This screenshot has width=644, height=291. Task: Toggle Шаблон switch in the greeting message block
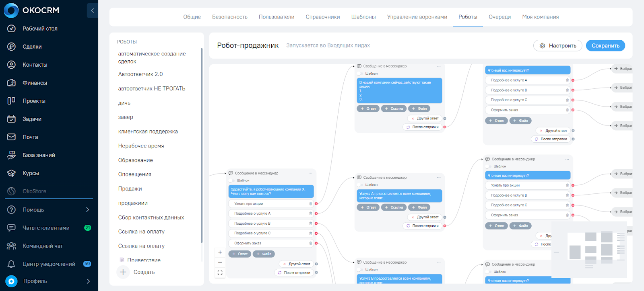tap(232, 180)
